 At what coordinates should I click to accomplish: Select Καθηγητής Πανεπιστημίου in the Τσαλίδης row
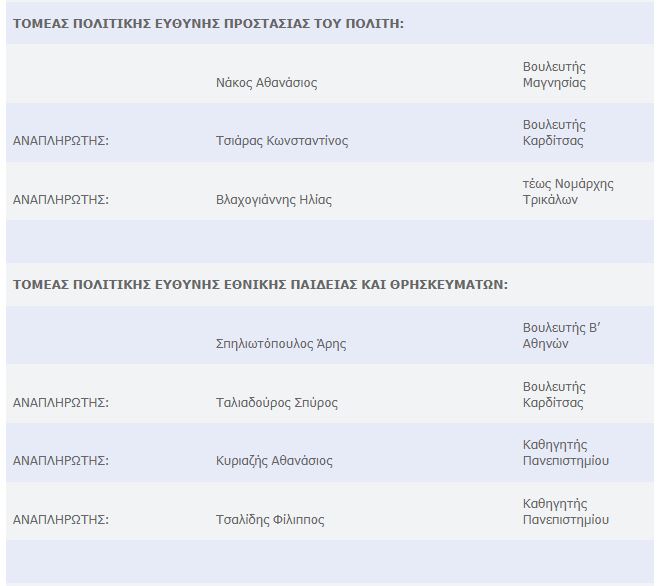click(565, 512)
